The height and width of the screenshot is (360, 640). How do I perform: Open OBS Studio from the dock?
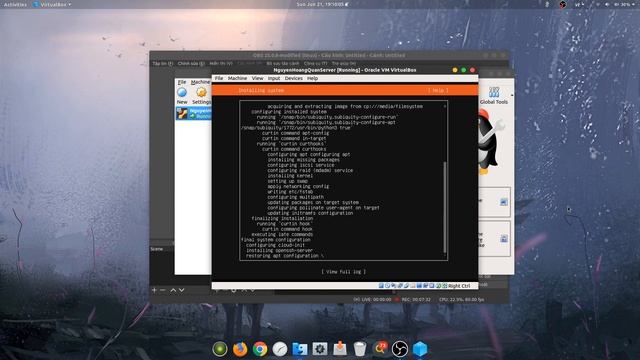click(x=400, y=349)
